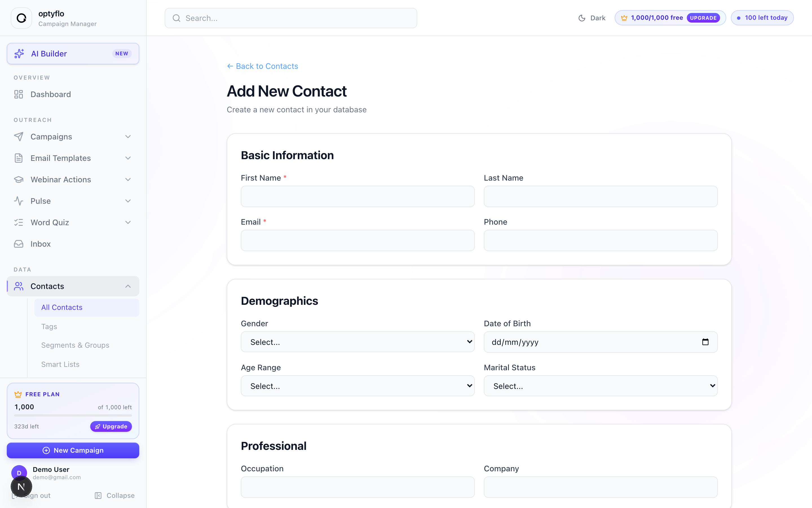Click Back to Contacts link
The height and width of the screenshot is (508, 812).
(x=263, y=66)
